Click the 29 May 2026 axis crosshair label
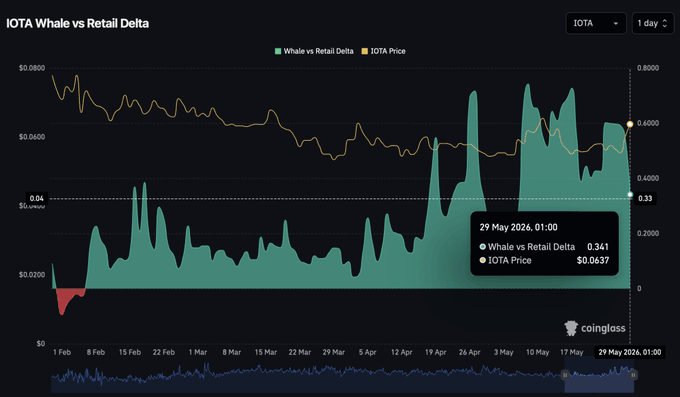 point(630,352)
